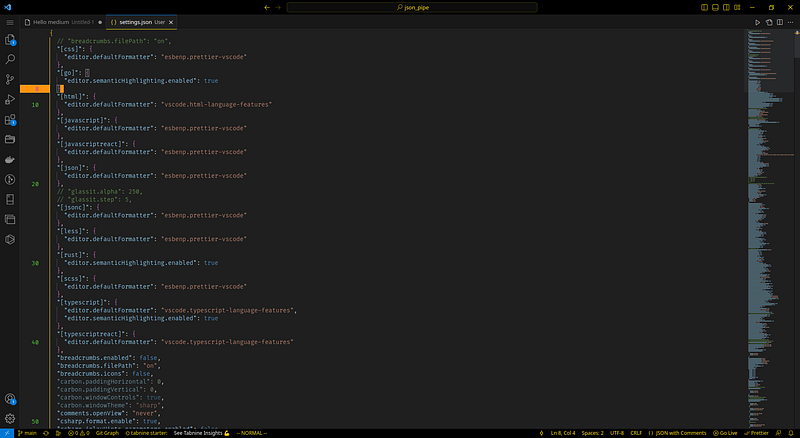The width and height of the screenshot is (800, 438).
Task: Open More Actions ellipsis in editor toolbar
Action: pos(790,22)
